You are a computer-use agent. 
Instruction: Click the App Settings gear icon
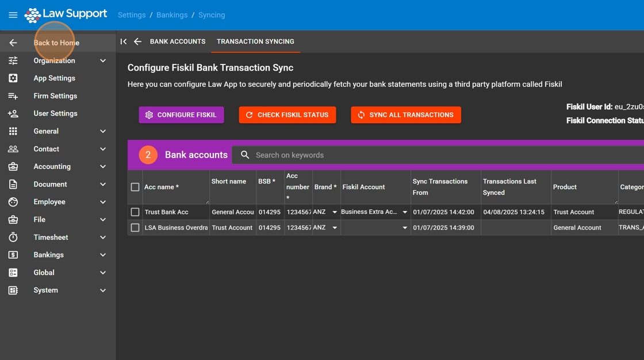pyautogui.click(x=13, y=78)
